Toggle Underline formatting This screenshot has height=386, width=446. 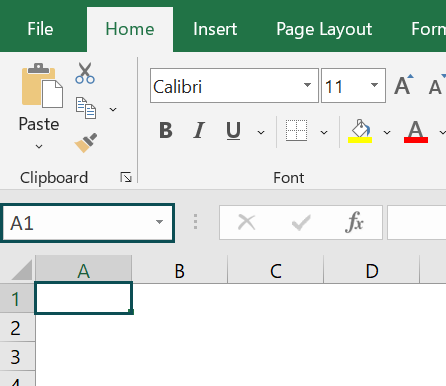(x=233, y=131)
